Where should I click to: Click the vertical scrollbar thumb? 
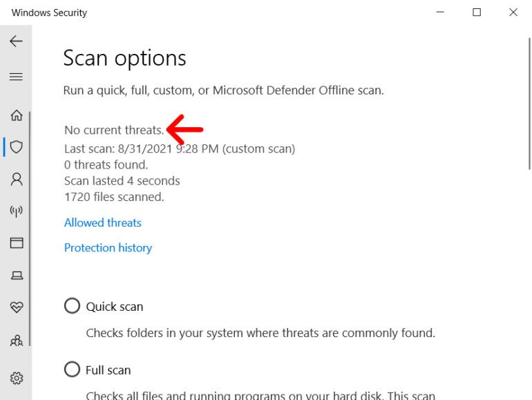click(x=529, y=104)
